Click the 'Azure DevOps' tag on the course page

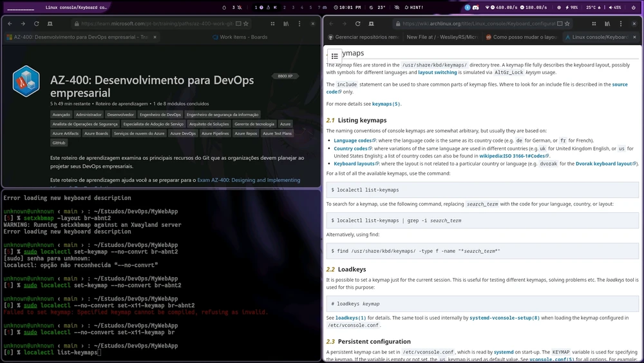[183, 133]
